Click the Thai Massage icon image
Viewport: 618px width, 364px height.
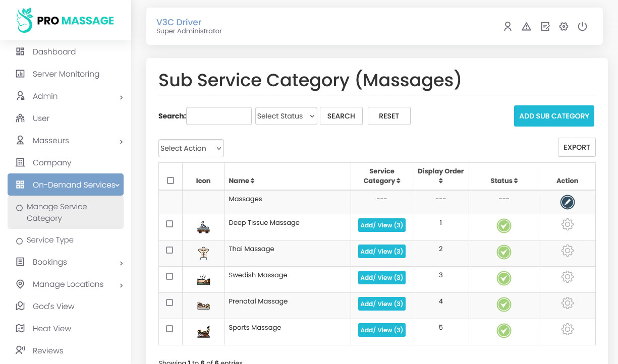click(x=203, y=253)
